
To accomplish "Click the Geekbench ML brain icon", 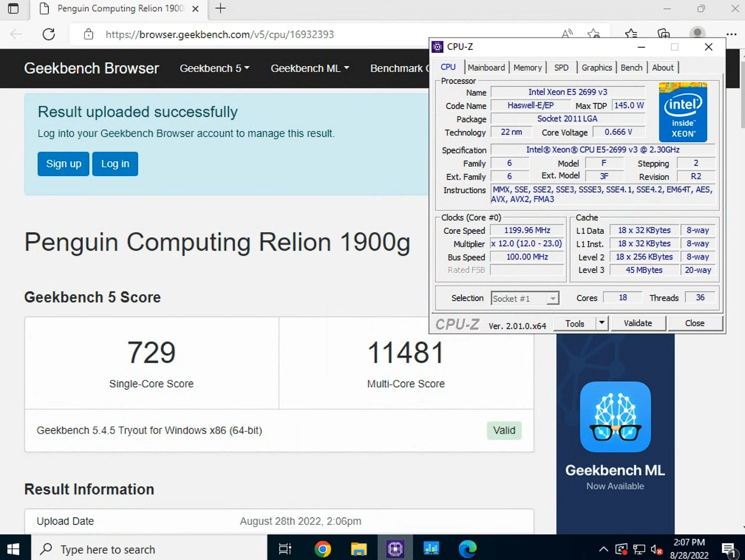I will (615, 417).
